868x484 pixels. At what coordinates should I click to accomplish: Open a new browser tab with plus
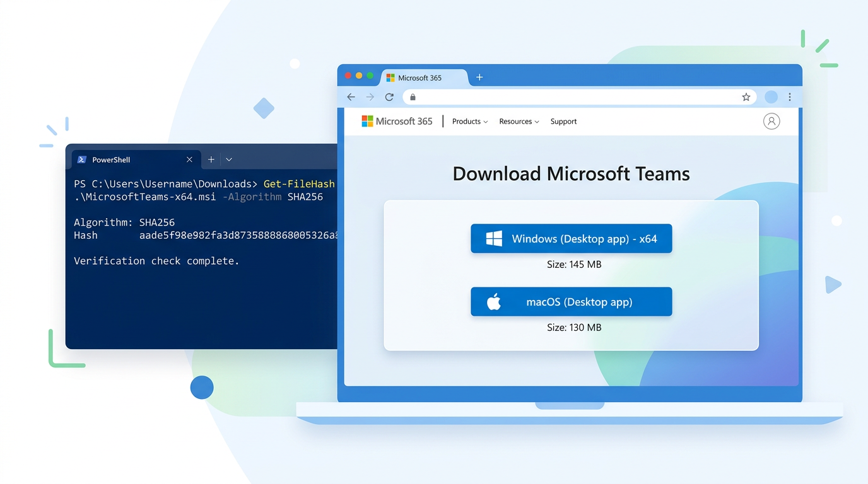point(479,78)
